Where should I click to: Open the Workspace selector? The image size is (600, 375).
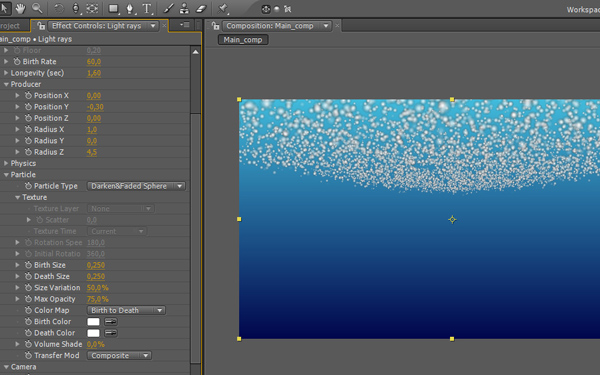[x=583, y=10]
